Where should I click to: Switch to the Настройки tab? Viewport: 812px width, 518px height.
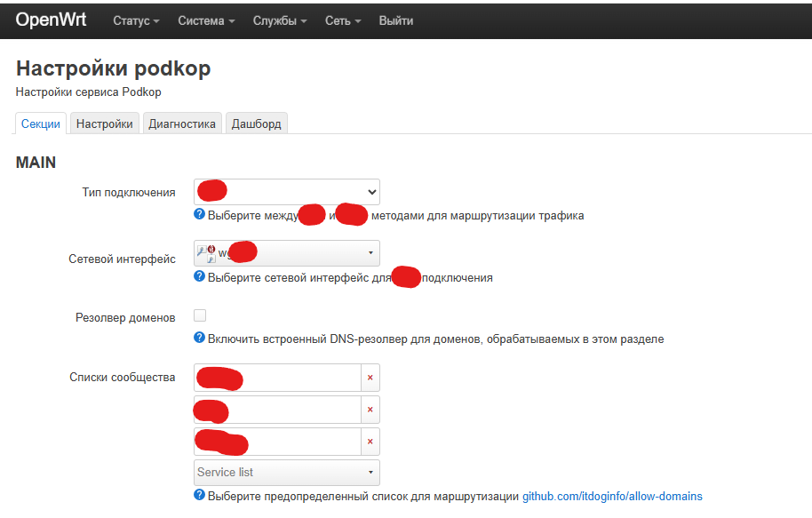[105, 124]
